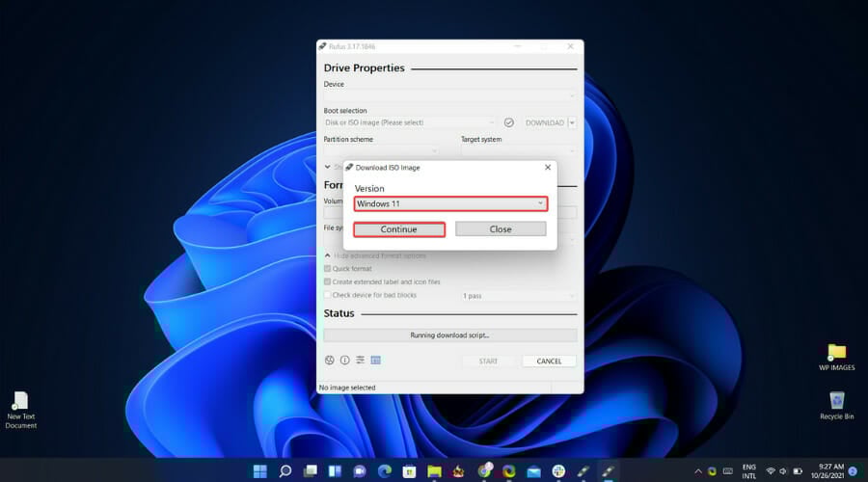Open Slack from taskbar
868x482 pixels.
point(558,471)
